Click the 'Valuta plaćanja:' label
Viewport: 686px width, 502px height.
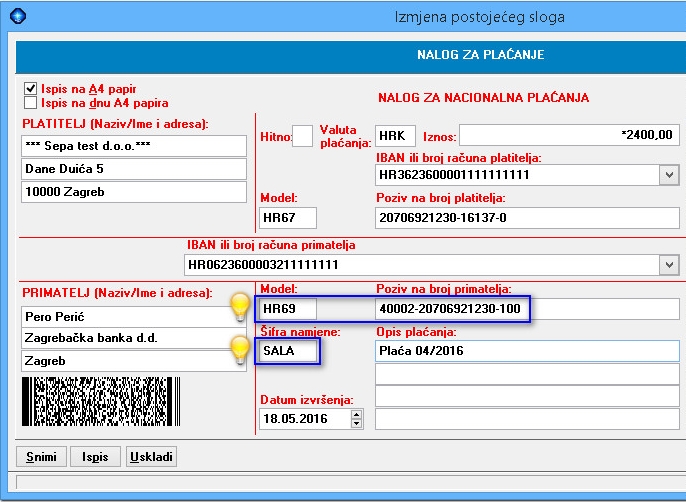pyautogui.click(x=345, y=137)
